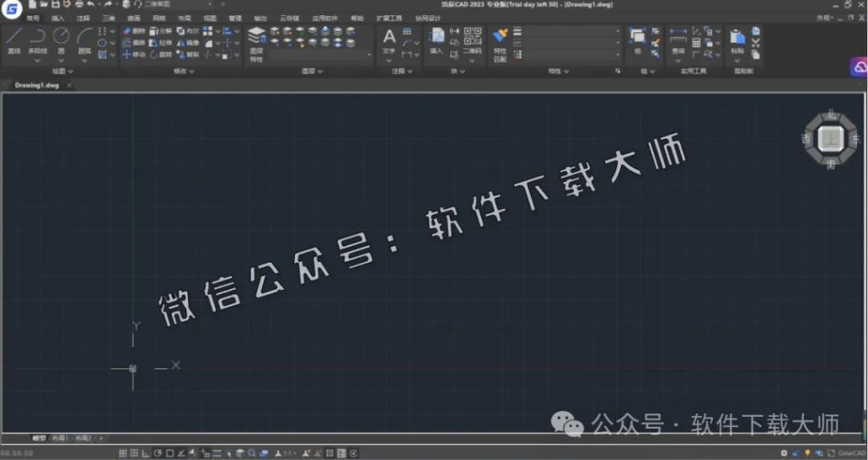The image size is (868, 460).
Task: Toggle ortho mode in the status bar
Action: point(146,453)
